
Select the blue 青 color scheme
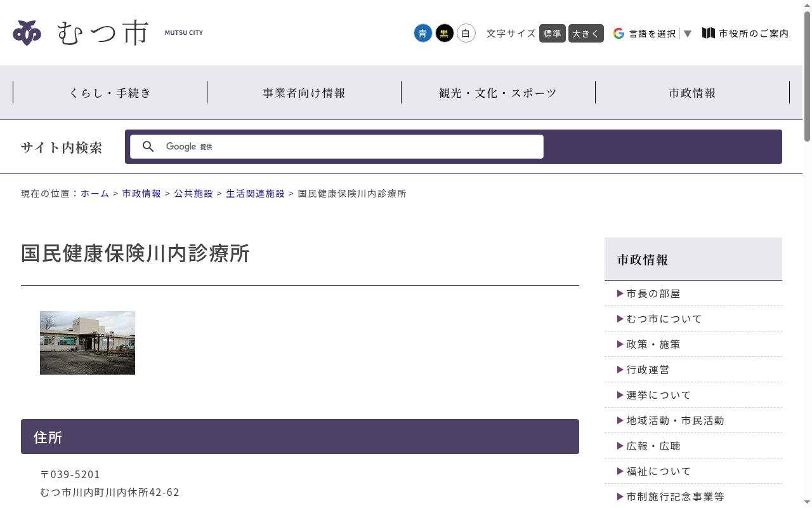(x=423, y=33)
